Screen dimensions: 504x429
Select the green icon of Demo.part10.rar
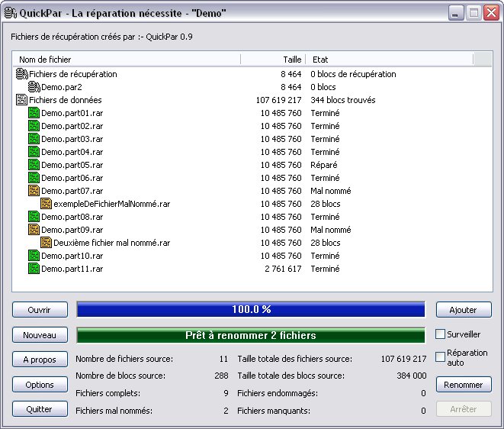[x=34, y=256]
